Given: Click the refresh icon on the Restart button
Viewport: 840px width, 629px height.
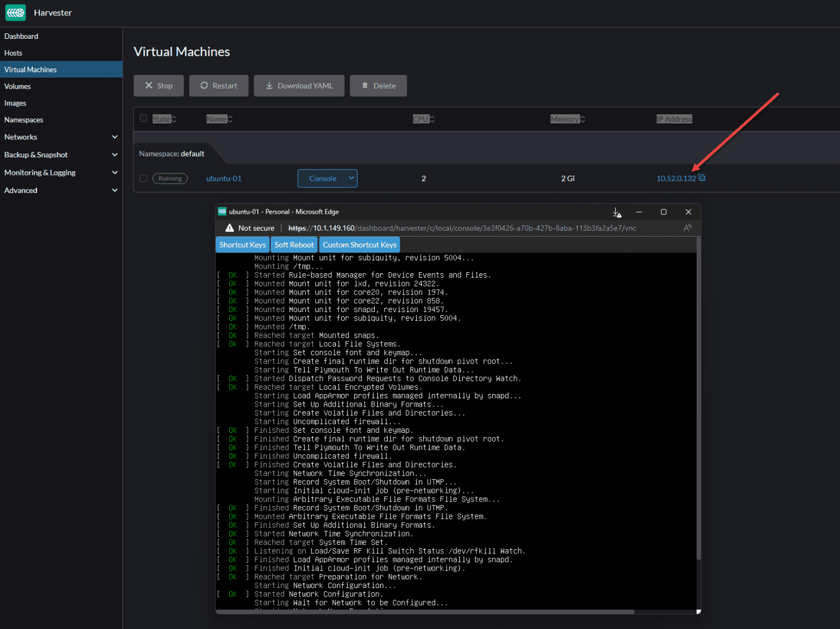Looking at the screenshot, I should tap(203, 85).
